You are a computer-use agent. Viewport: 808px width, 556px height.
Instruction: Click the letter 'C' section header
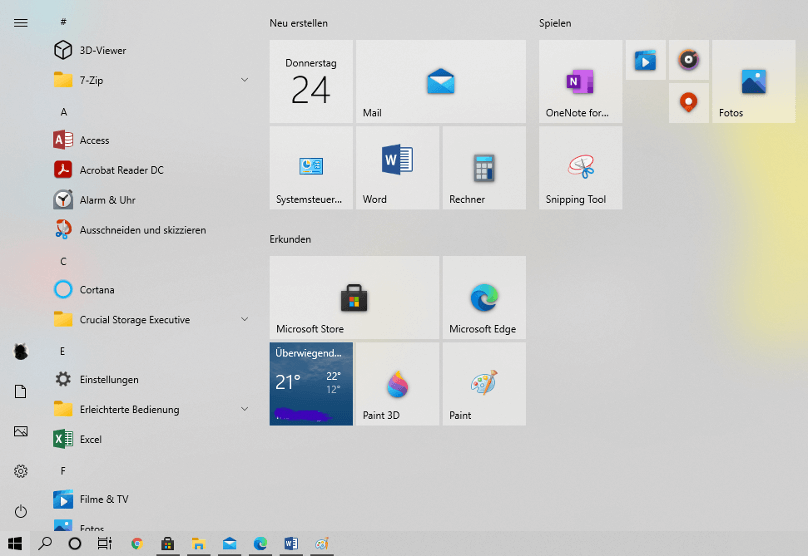63,261
